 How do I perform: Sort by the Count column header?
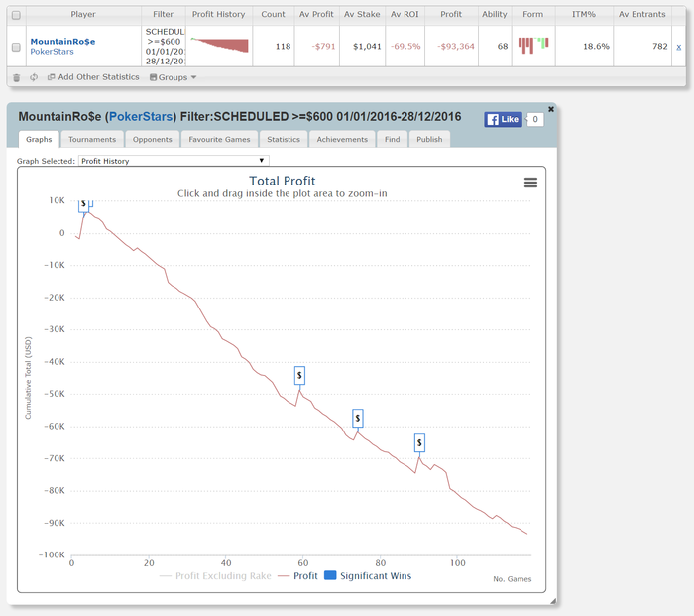273,15
